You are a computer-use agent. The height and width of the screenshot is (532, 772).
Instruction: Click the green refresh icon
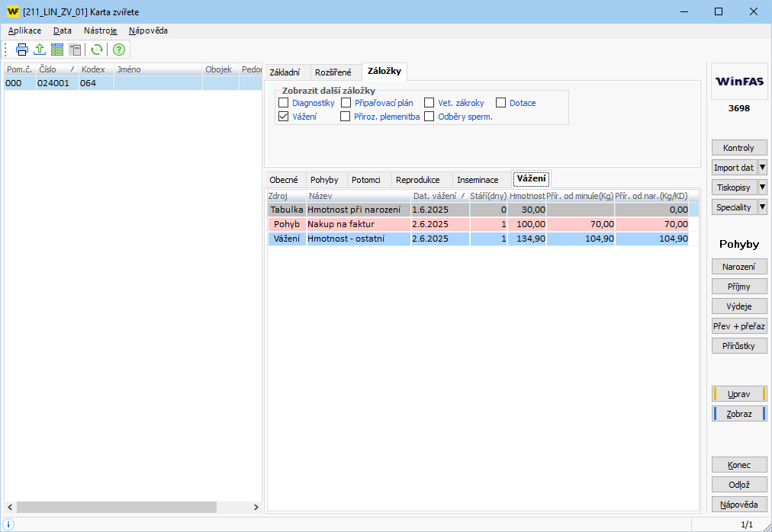[x=97, y=50]
